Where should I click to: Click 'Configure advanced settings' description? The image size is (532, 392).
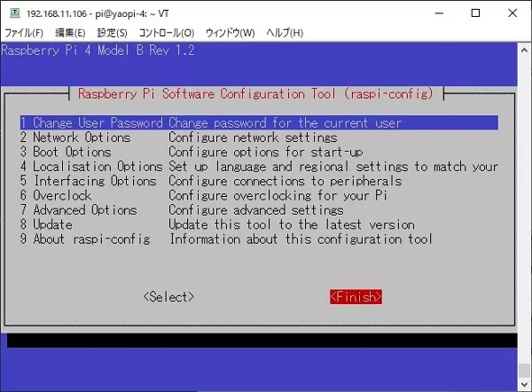tap(256, 210)
